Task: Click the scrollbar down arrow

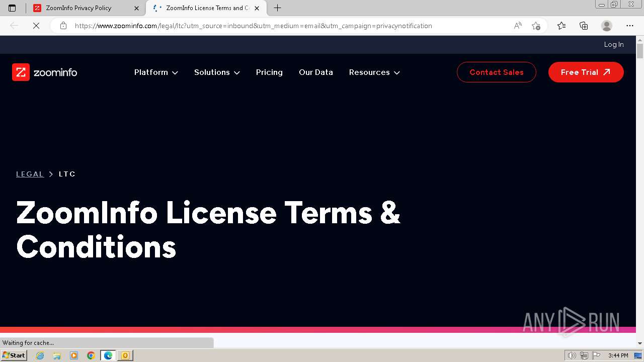Action: tap(640, 343)
